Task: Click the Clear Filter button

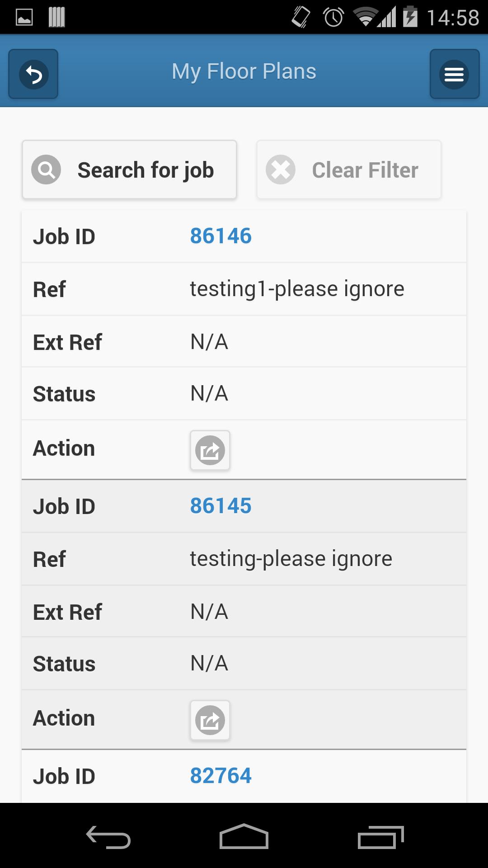Action: pos(349,170)
